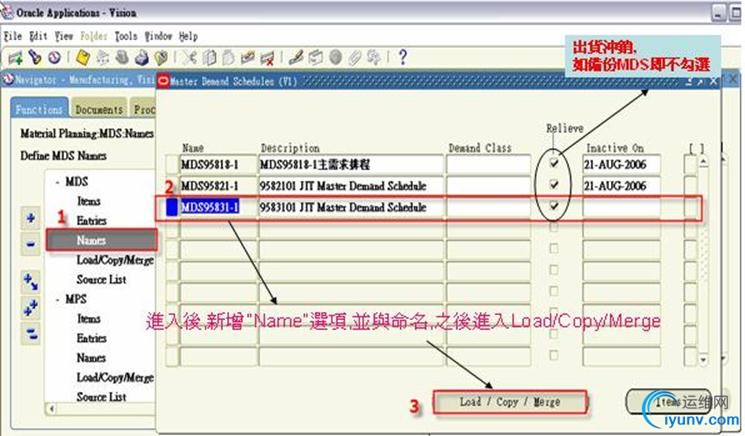Click the Inactive On field for MDS95818-1
Screen dimensions: 745x436
pos(621,164)
